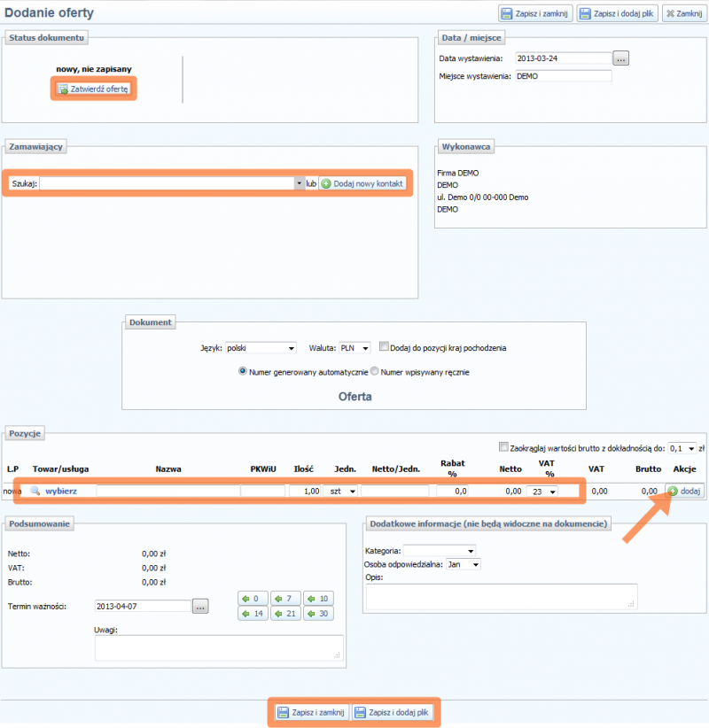This screenshot has height=728, width=709.
Task: Set validity term to 7 days
Action: [x=284, y=599]
